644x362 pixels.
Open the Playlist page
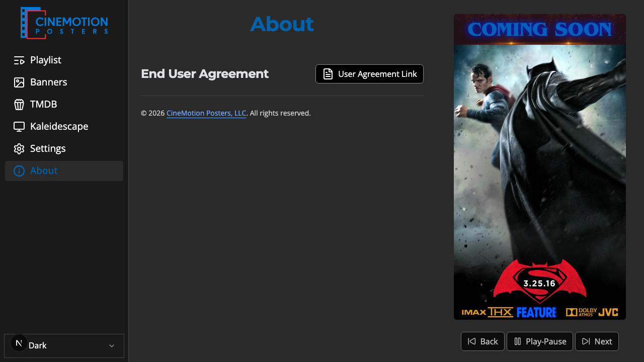pyautogui.click(x=64, y=60)
